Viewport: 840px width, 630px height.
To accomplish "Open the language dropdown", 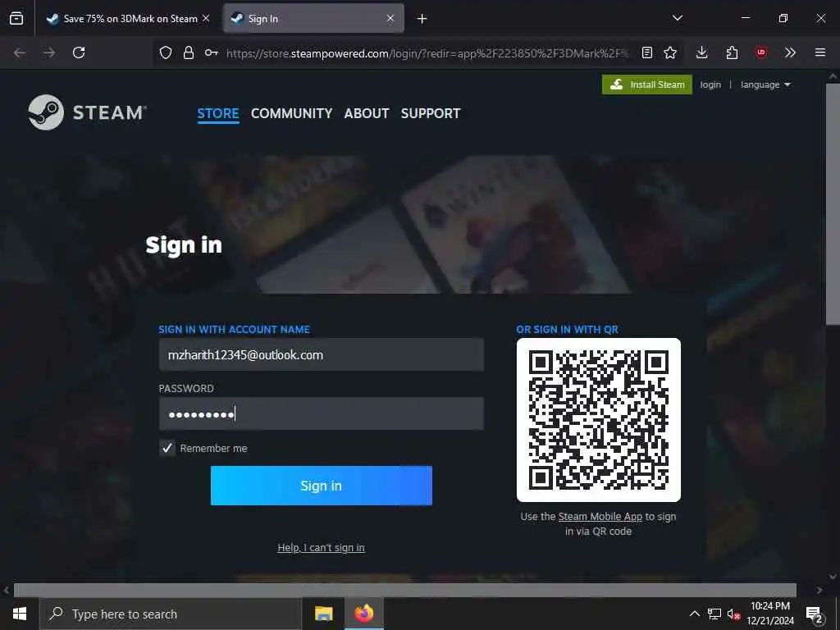I will (765, 84).
